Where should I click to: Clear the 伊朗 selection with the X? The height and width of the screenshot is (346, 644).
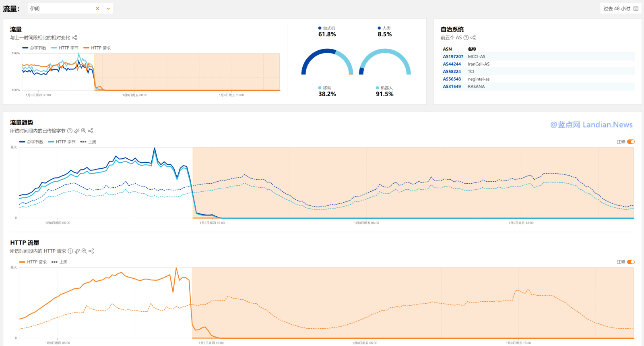coord(97,8)
